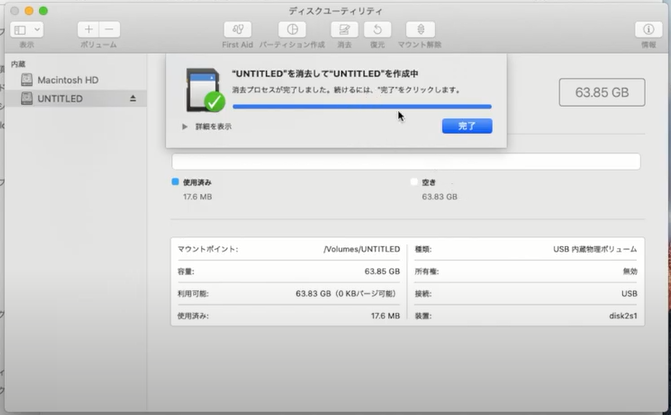Click the 無効 ownership value
671x415 pixels.
(630, 271)
